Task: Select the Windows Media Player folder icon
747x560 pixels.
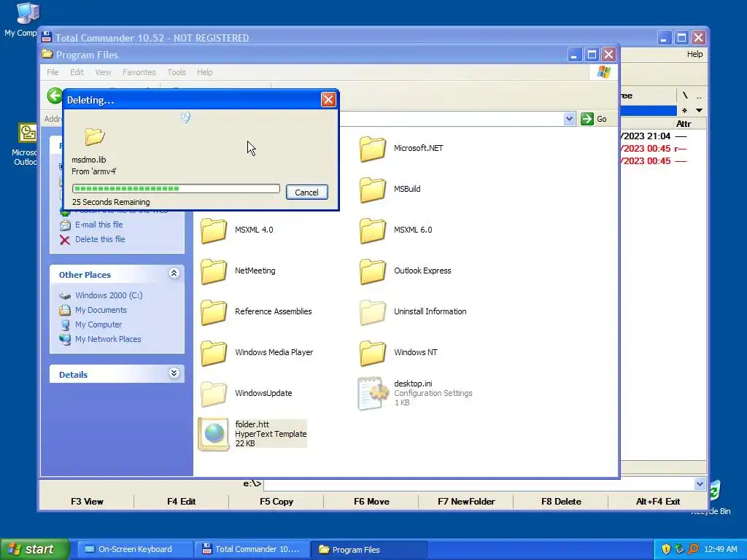Action: (214, 354)
